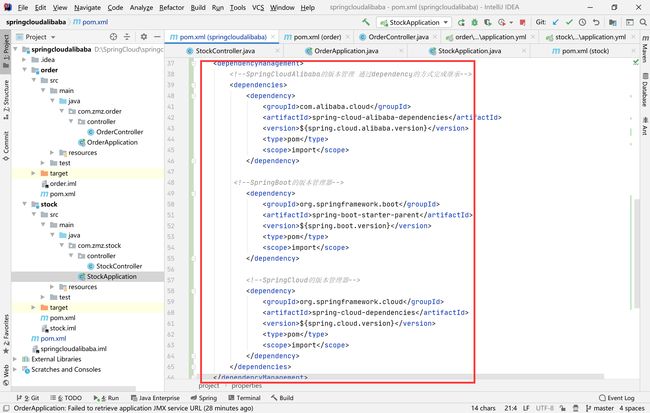Viewport: 650px width, 413px height.
Task: Switch to OrderApplication.java tab
Action: pyautogui.click(x=346, y=51)
